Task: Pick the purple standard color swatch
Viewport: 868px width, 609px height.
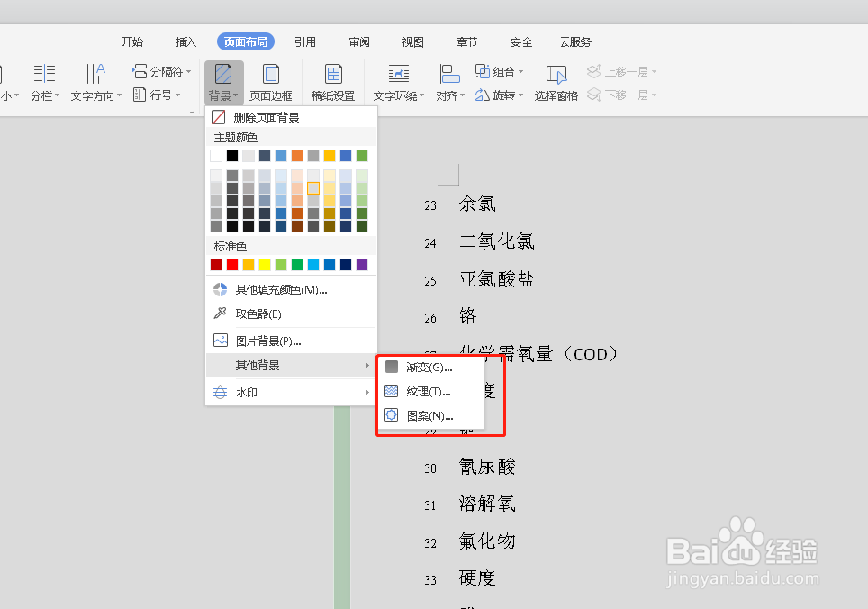Action: click(x=362, y=265)
